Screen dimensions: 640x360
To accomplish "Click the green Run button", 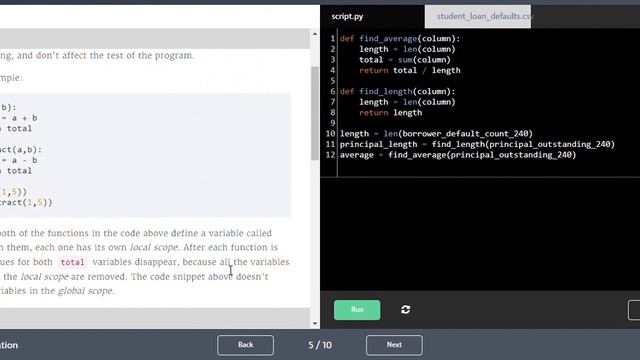I will coord(357,310).
